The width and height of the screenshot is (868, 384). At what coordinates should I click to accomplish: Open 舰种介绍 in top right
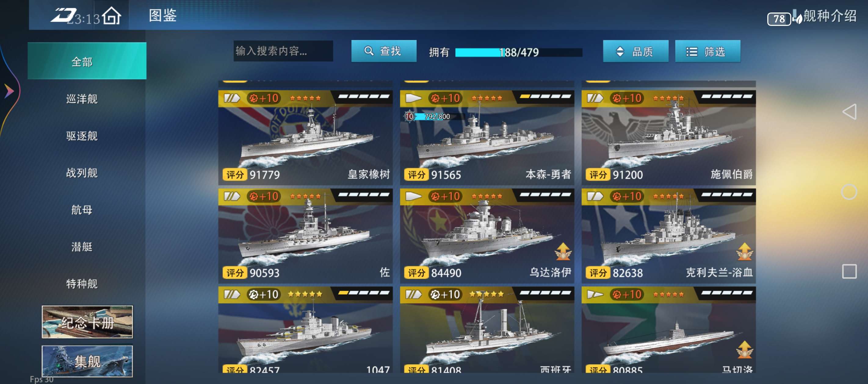[830, 16]
